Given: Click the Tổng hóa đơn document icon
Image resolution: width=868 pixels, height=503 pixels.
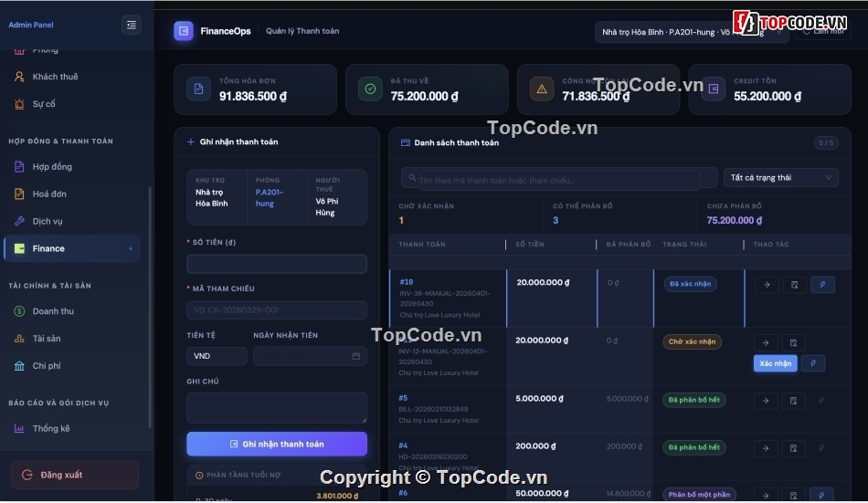Looking at the screenshot, I should click(x=199, y=89).
